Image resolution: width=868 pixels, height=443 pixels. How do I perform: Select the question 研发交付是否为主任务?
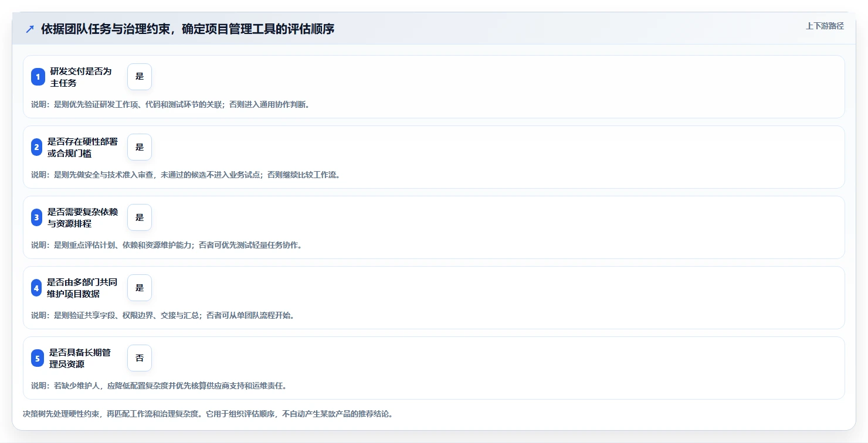[81, 77]
